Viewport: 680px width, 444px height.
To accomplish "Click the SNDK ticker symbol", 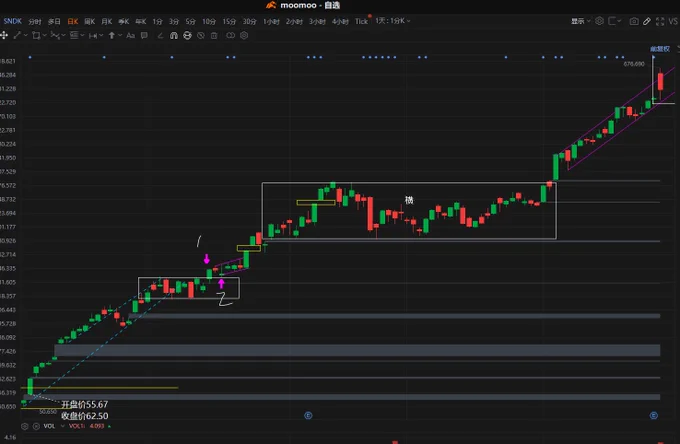I will [x=13, y=21].
